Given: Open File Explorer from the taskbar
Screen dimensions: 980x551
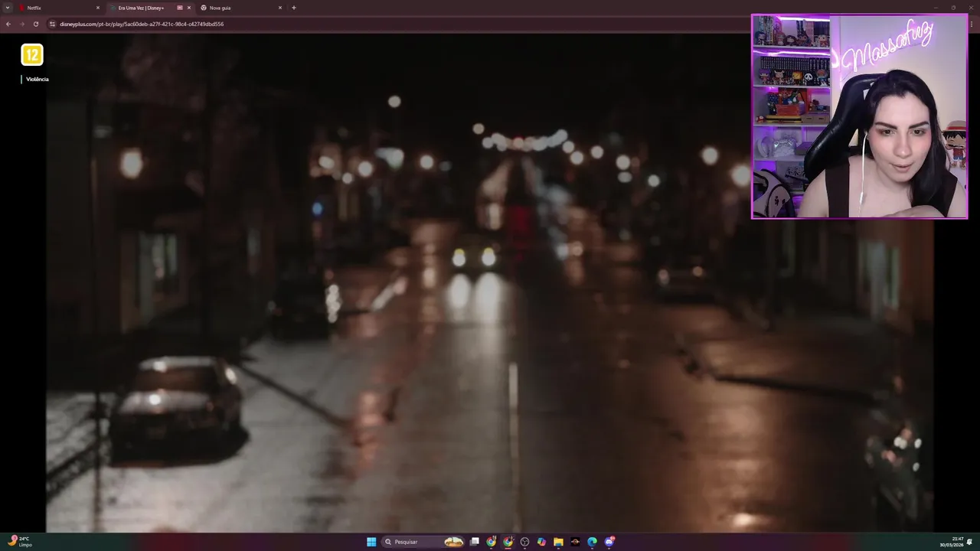Looking at the screenshot, I should coord(559,542).
